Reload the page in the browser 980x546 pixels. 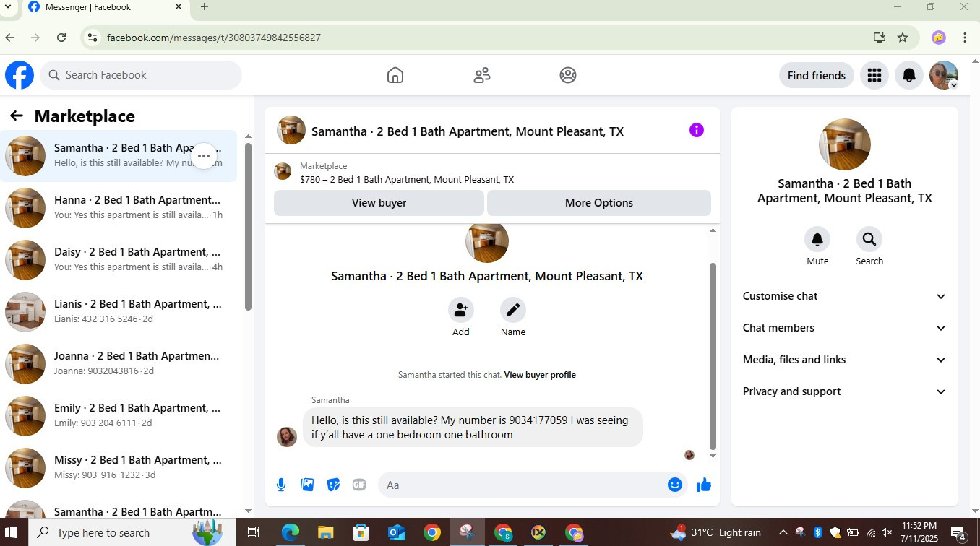pyautogui.click(x=61, y=38)
